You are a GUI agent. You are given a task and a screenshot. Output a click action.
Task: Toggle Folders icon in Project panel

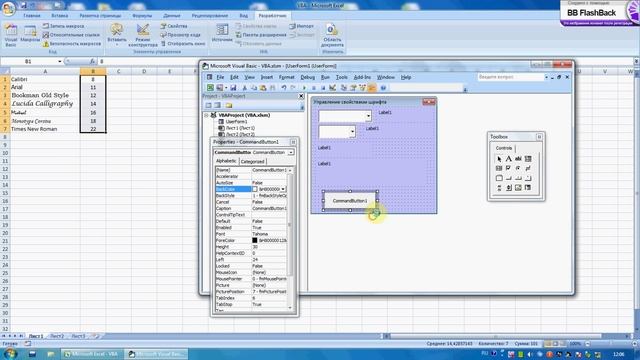(229, 105)
